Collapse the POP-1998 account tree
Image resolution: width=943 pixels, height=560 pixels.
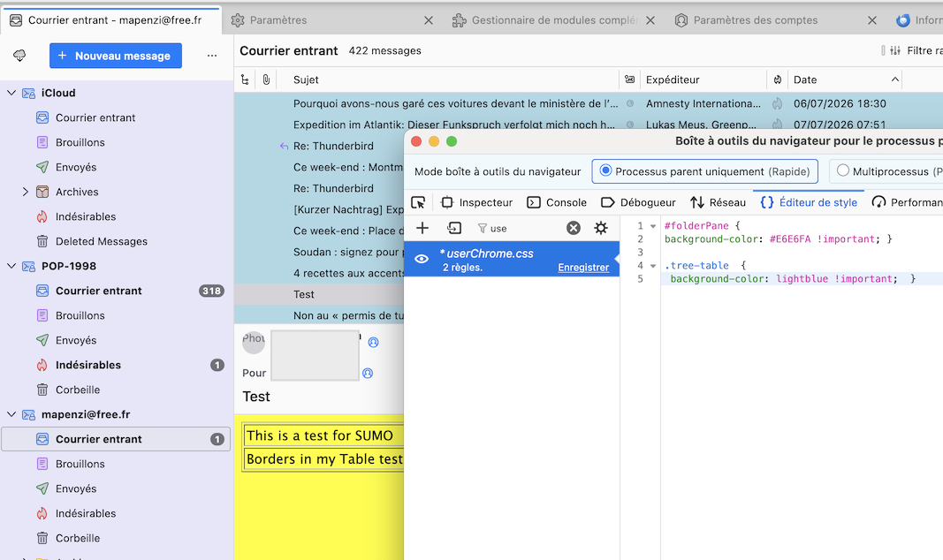pyautogui.click(x=11, y=266)
